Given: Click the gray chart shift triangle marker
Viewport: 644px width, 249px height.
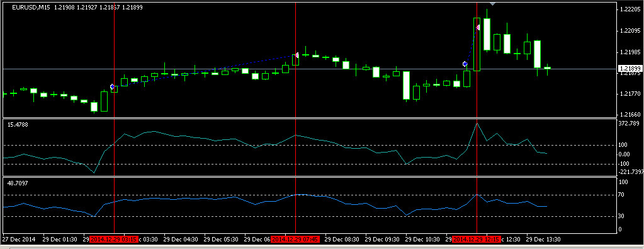Looking at the screenshot, I should point(493,4).
